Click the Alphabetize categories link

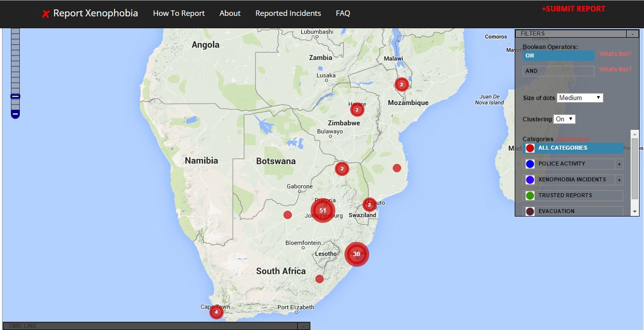point(573,139)
